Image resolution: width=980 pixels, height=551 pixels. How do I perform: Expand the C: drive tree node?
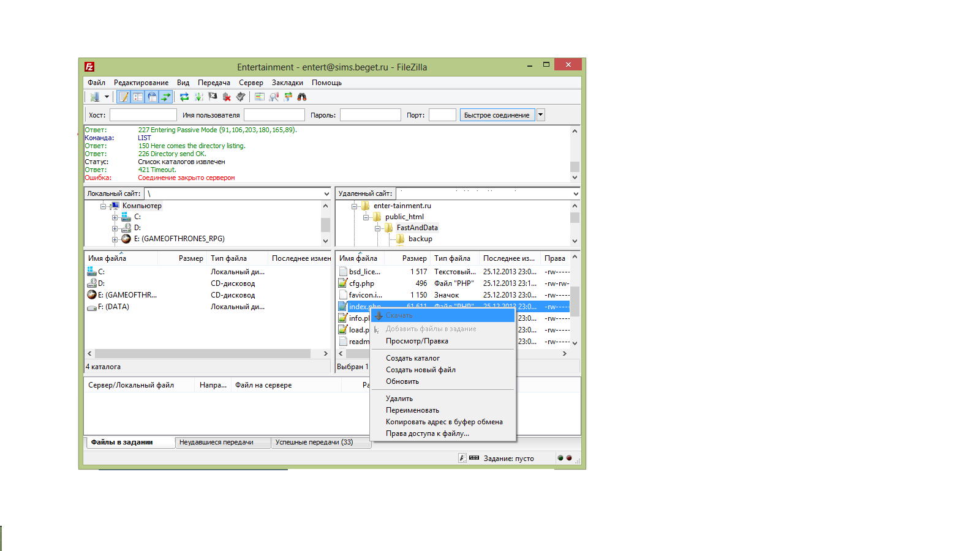pyautogui.click(x=115, y=217)
